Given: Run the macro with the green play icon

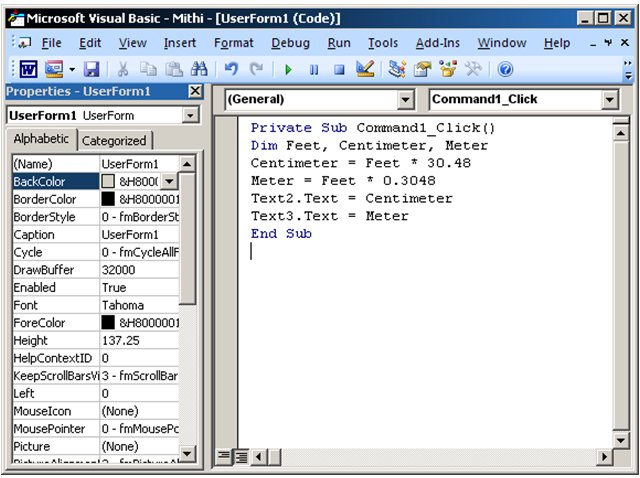Looking at the screenshot, I should tap(288, 69).
